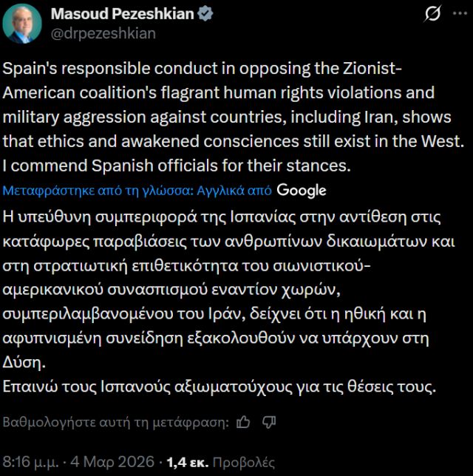
Task: Click the "Προβολές" label
Action: pos(243,463)
